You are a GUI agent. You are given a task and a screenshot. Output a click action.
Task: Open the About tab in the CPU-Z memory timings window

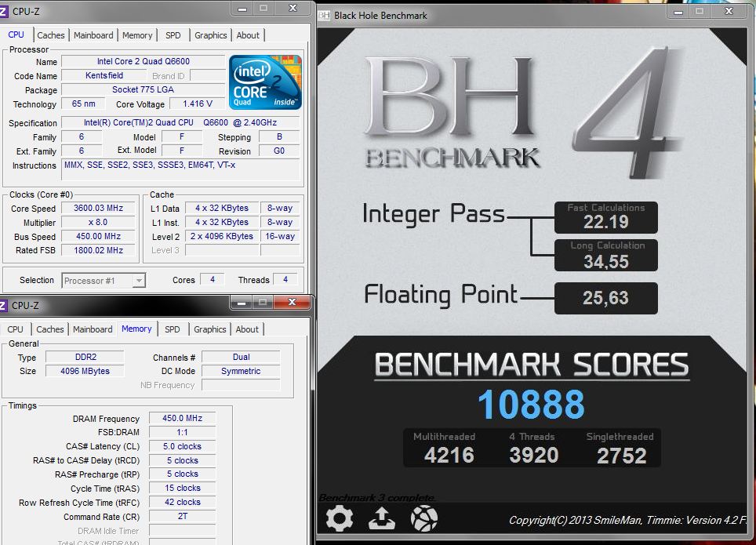[x=247, y=329]
